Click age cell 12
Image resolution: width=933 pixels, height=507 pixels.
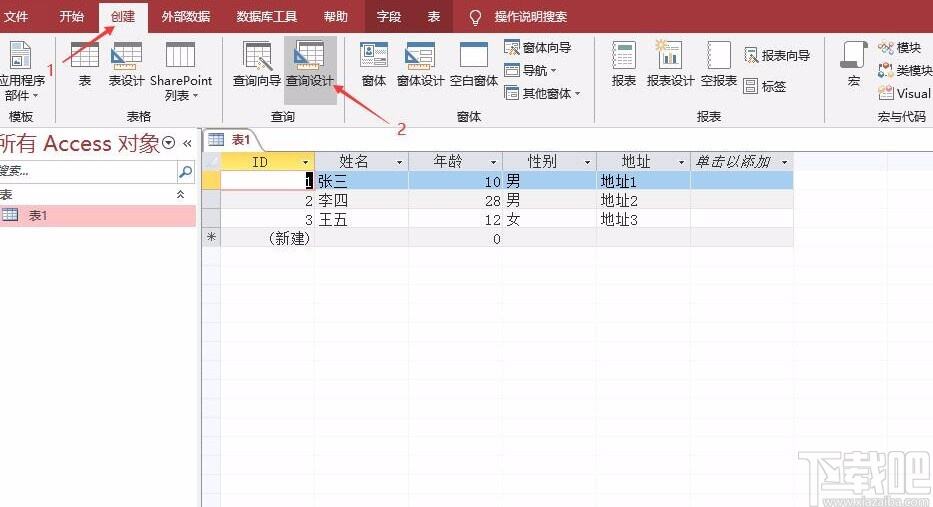[x=455, y=219]
